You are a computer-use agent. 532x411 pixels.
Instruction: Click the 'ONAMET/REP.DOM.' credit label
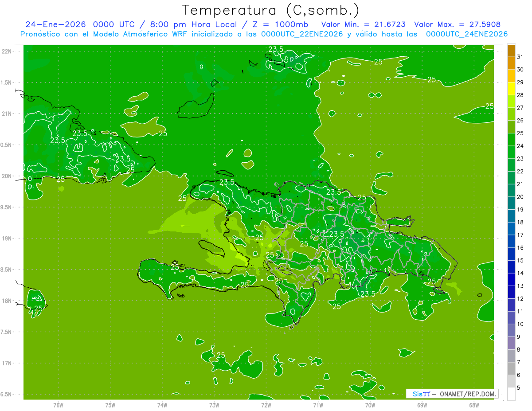pyautogui.click(x=468, y=394)
